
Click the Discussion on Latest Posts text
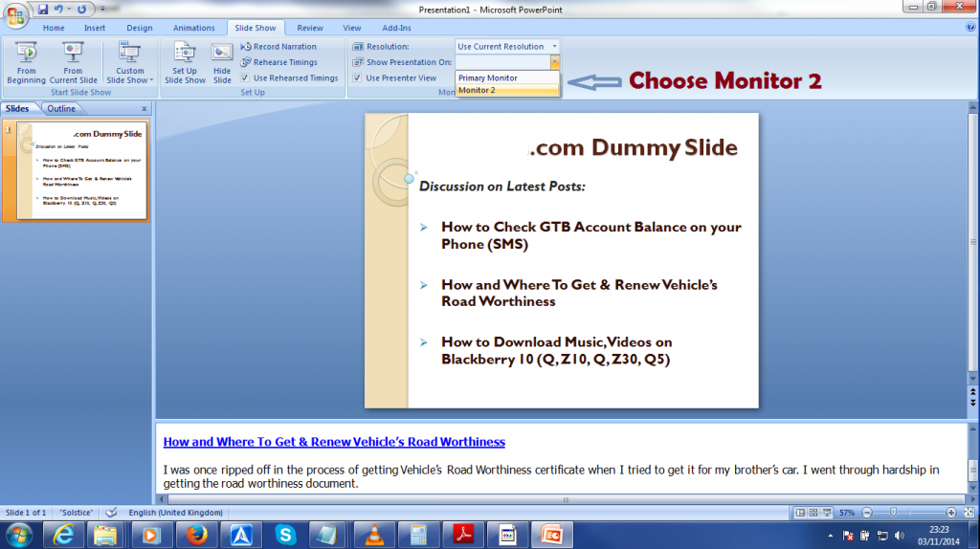(x=501, y=187)
